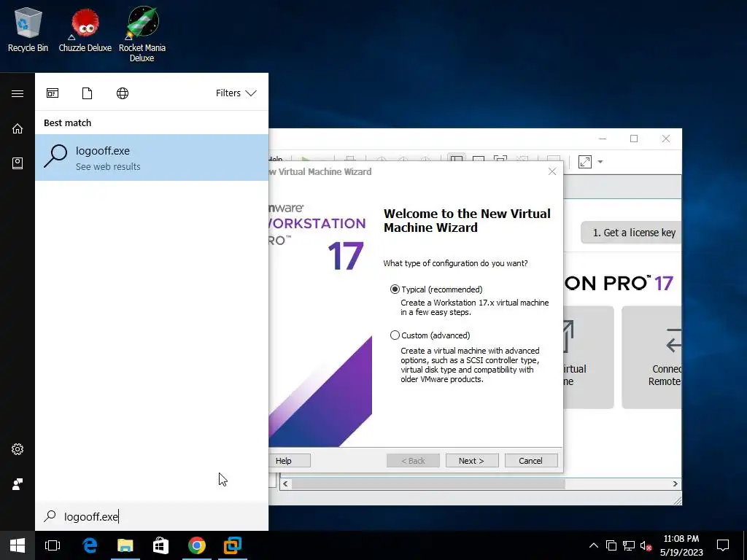Select the logooff.exe best match result

152,157
